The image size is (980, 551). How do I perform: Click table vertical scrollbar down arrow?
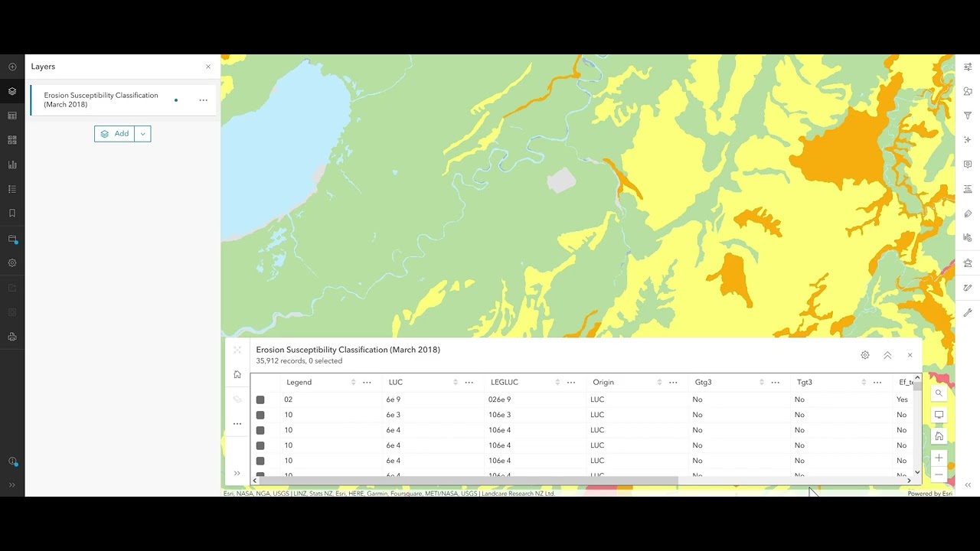point(917,472)
